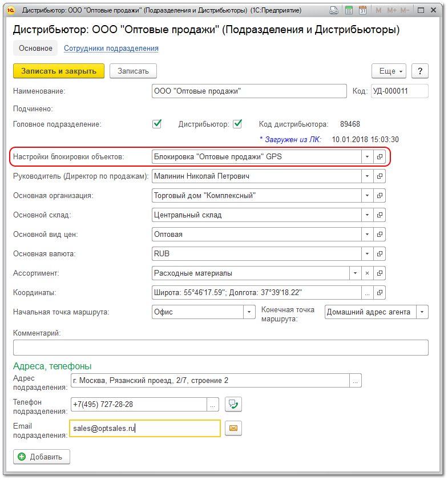
Task: Click the empty Комментарий field
Action: point(221,348)
